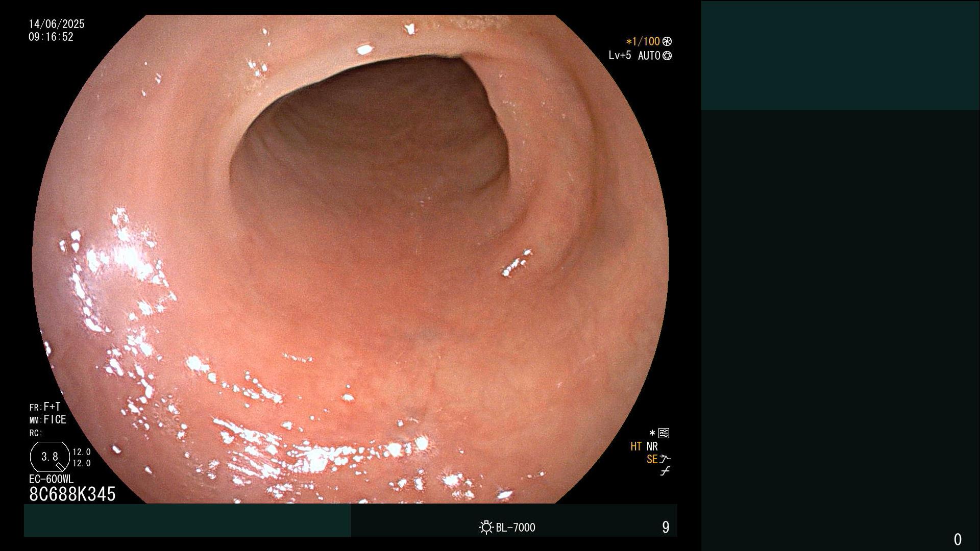Select the shutter speed value *1/100
980x551 pixels.
[643, 41]
